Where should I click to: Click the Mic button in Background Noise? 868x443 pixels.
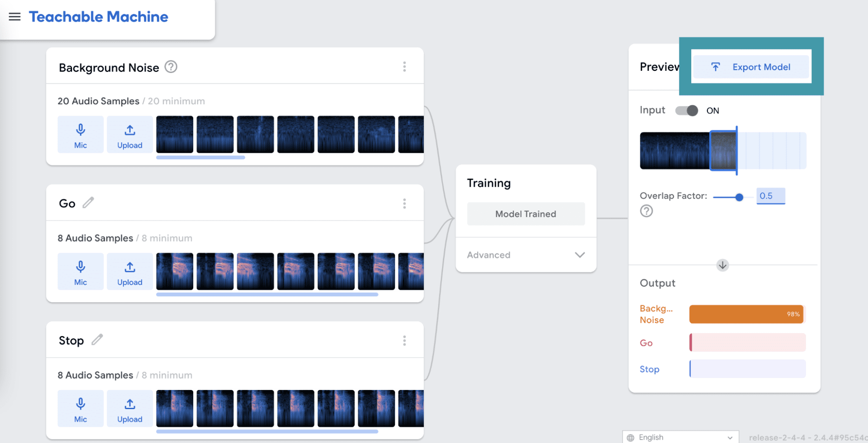point(80,135)
